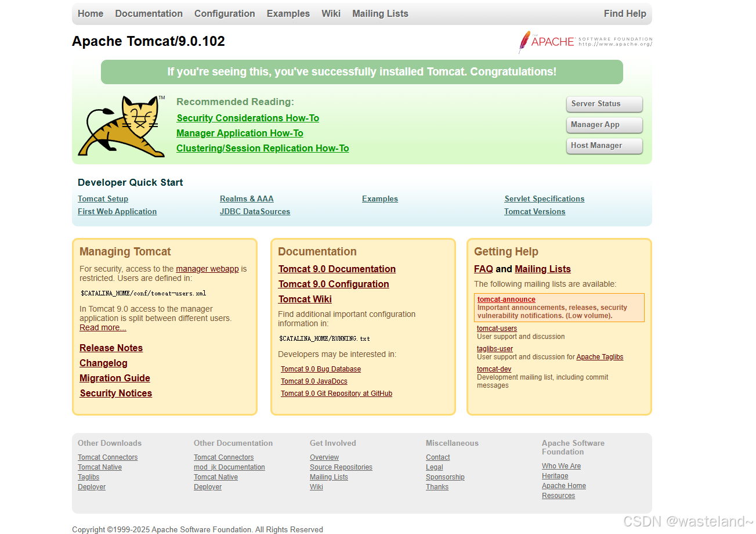The height and width of the screenshot is (534, 756).
Task: Follow the manager webapp link
Action: click(x=207, y=269)
